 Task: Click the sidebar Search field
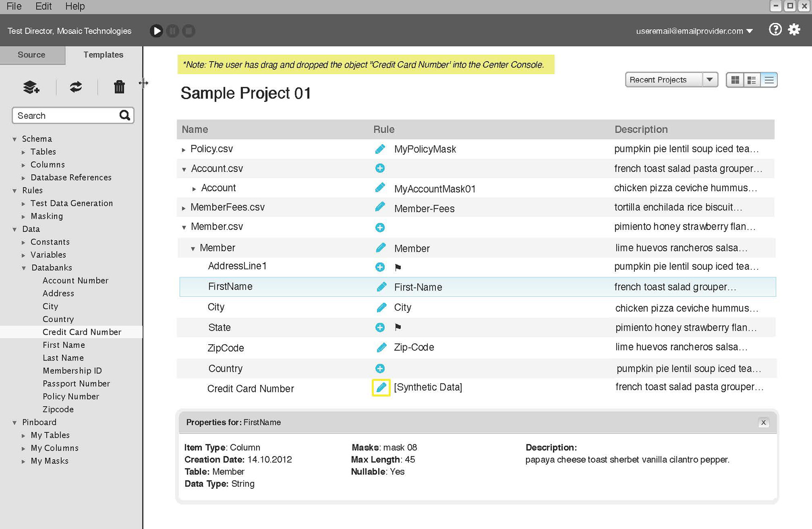pyautogui.click(x=73, y=115)
